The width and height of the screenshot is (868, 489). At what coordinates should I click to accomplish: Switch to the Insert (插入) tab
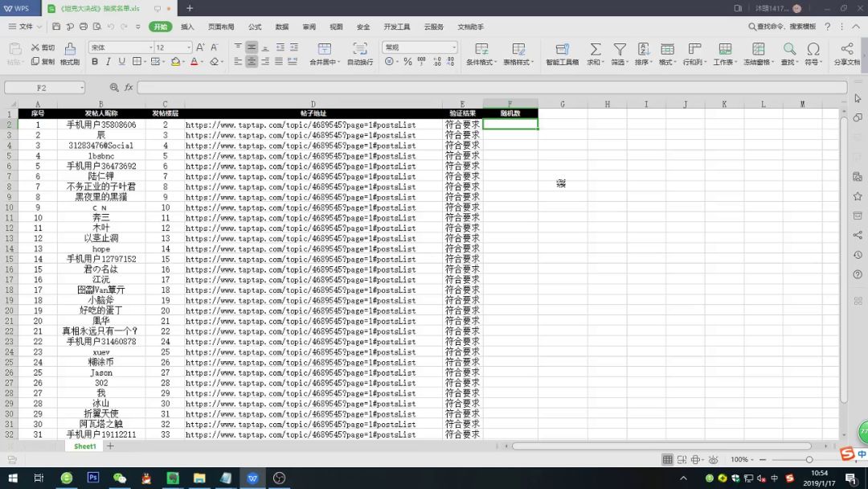click(187, 27)
